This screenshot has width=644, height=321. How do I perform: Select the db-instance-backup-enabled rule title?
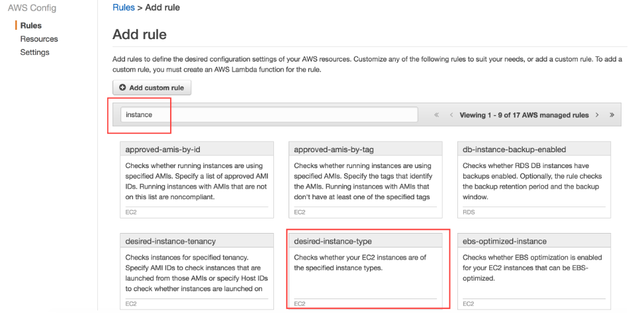514,150
